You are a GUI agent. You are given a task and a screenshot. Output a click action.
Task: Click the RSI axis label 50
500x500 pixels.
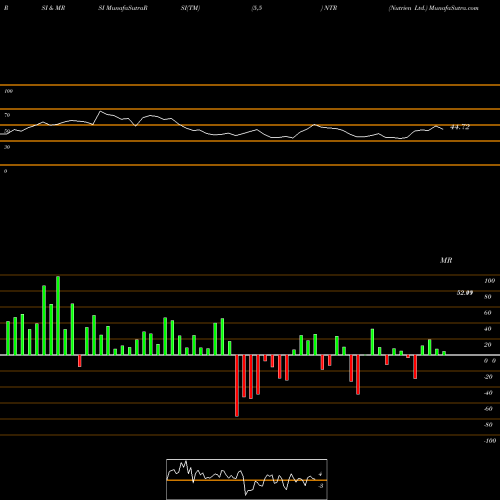[x=7, y=131]
